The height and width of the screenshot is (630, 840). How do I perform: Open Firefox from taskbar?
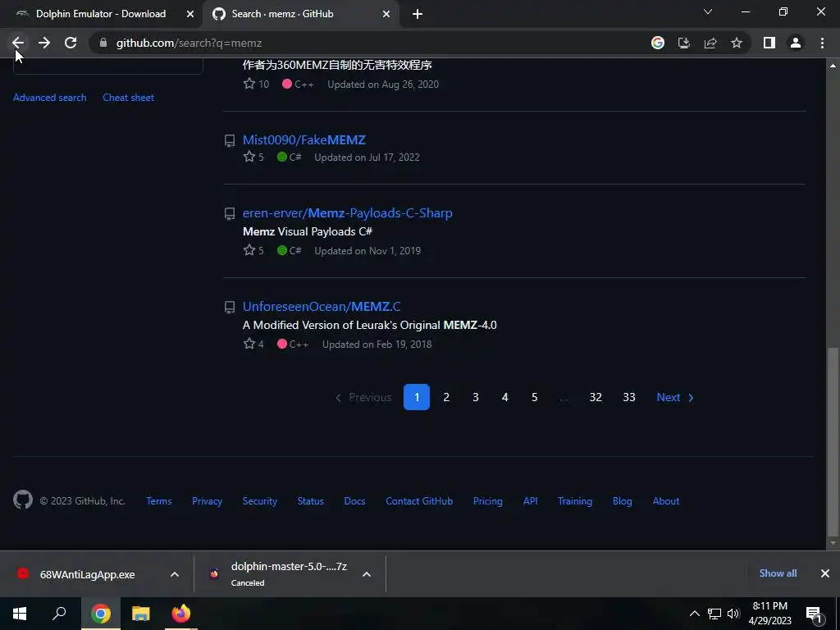pos(181,614)
